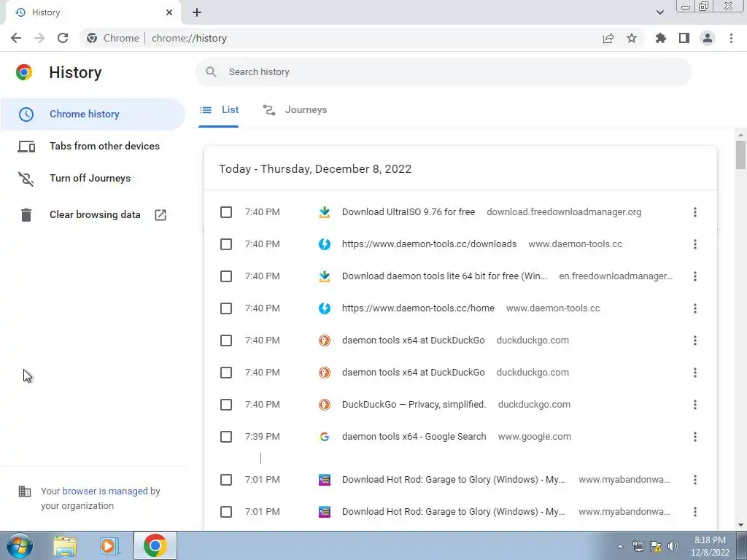
Task: Open the Download UltraISO 9.76 for free link
Action: pos(409,212)
